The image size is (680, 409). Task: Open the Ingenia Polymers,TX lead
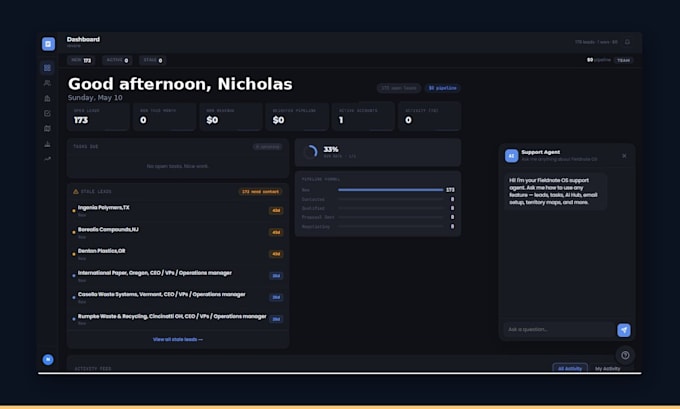pos(178,211)
